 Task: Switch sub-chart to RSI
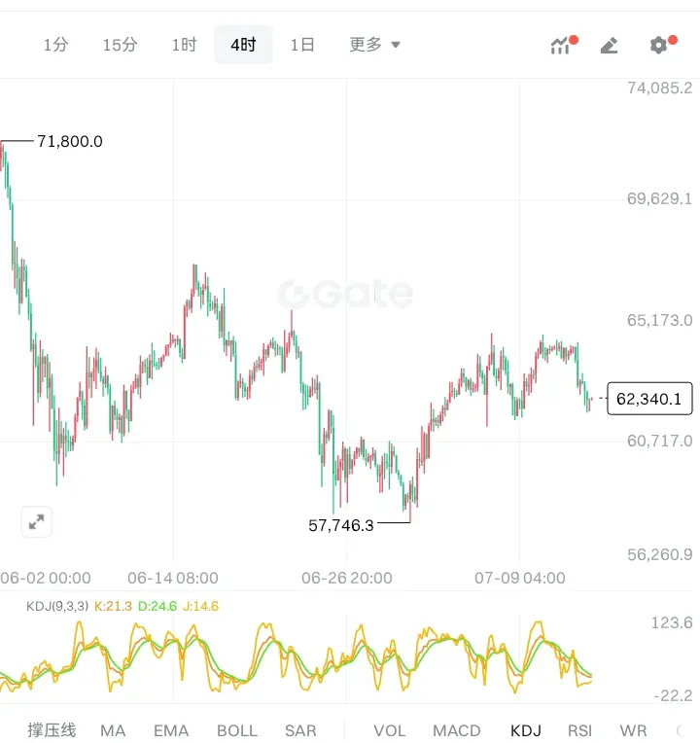click(579, 730)
